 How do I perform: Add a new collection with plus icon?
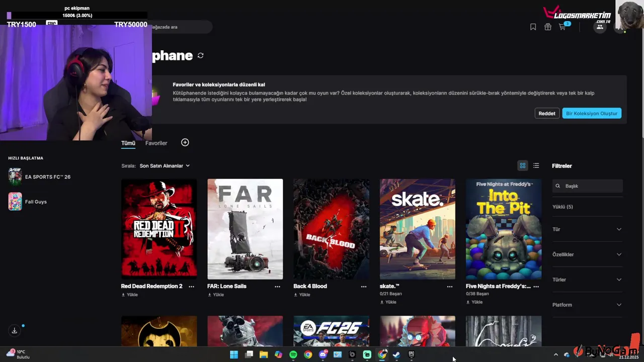pos(185,143)
